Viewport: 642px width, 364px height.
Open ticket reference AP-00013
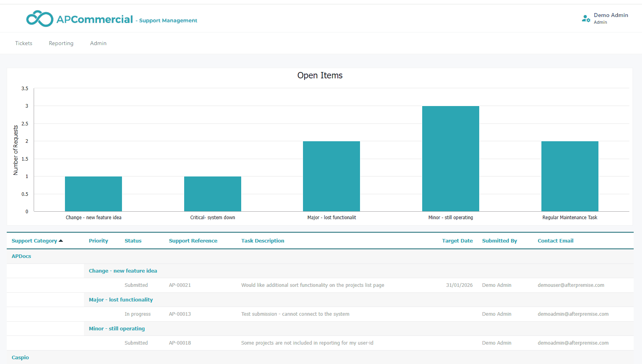[x=180, y=314]
